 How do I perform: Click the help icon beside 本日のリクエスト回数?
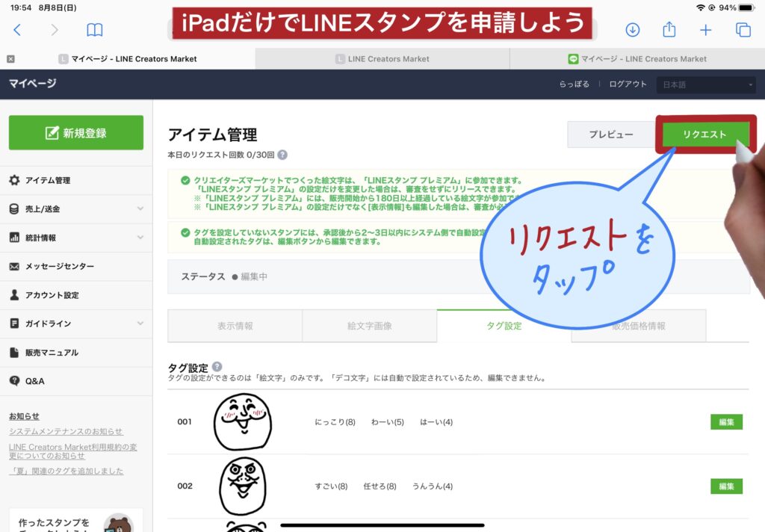(282, 155)
